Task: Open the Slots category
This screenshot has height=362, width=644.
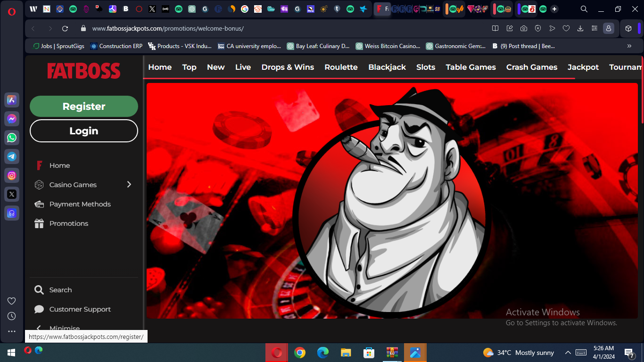Action: point(426,67)
